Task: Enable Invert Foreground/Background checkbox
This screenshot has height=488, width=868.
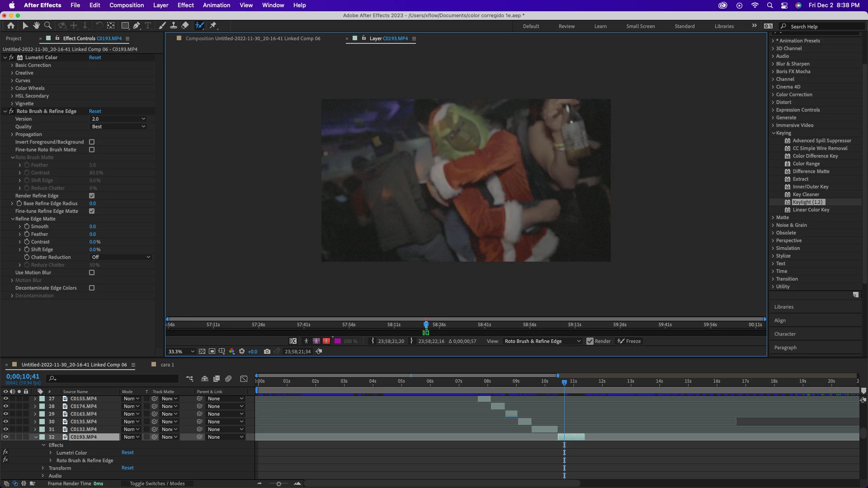Action: click(x=92, y=142)
